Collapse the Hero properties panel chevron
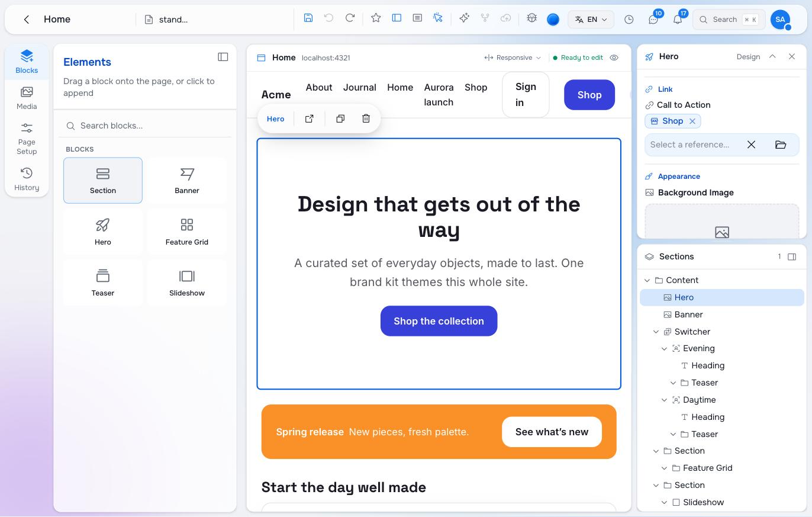812x517 pixels. (772, 56)
